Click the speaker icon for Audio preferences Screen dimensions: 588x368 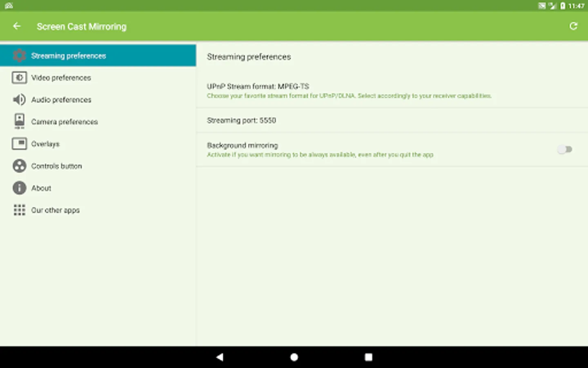pos(19,100)
